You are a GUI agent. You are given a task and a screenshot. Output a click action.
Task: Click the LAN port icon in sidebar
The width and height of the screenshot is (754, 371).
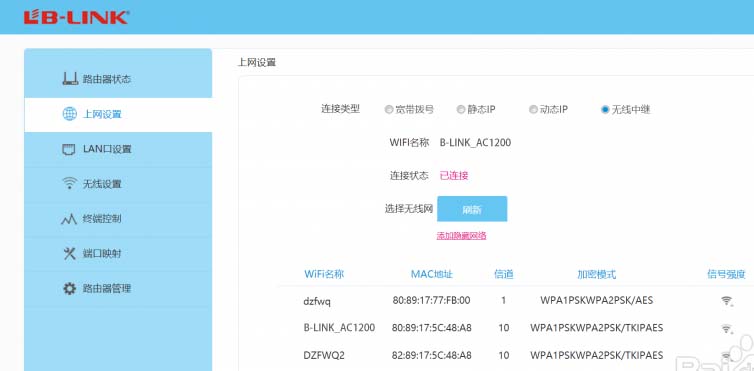(70, 149)
